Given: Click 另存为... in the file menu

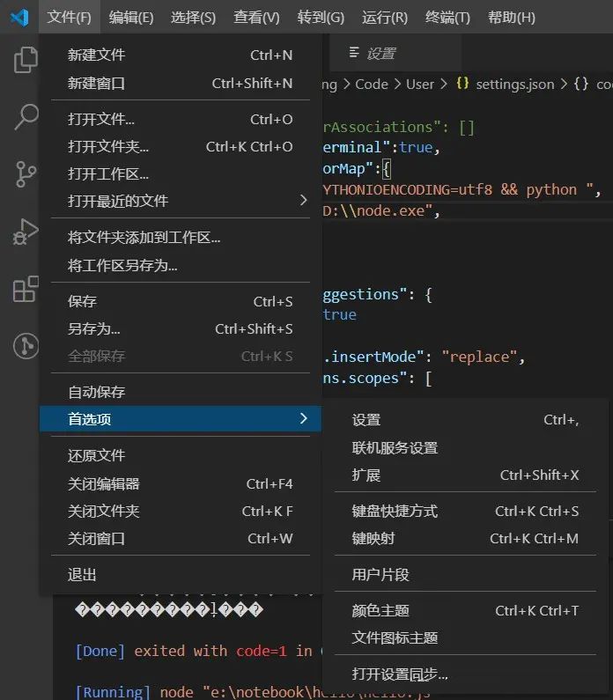Looking at the screenshot, I should [181, 328].
